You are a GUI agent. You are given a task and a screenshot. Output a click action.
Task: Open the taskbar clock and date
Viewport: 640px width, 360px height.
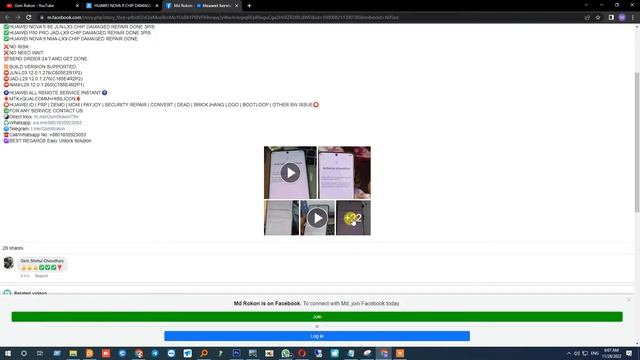click(x=611, y=353)
